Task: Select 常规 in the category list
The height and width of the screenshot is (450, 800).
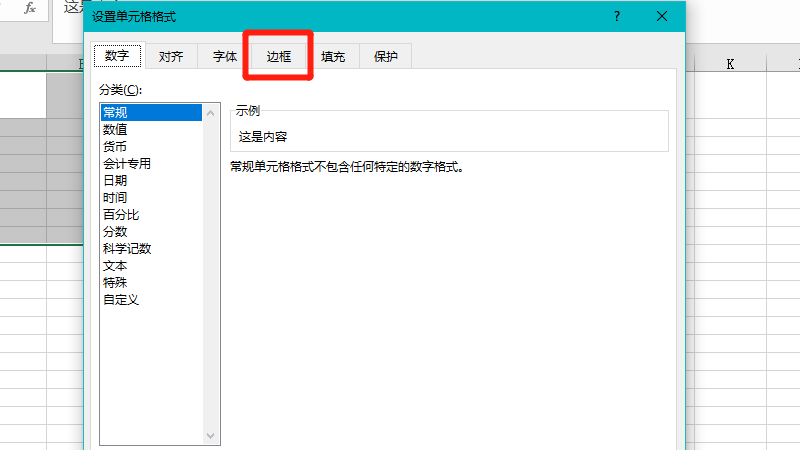Action: [115, 112]
